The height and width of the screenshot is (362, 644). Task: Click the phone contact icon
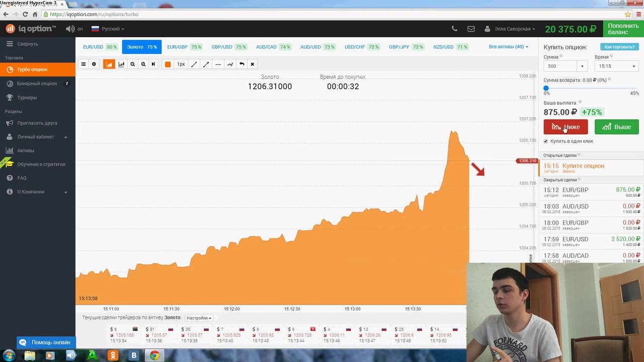click(455, 29)
